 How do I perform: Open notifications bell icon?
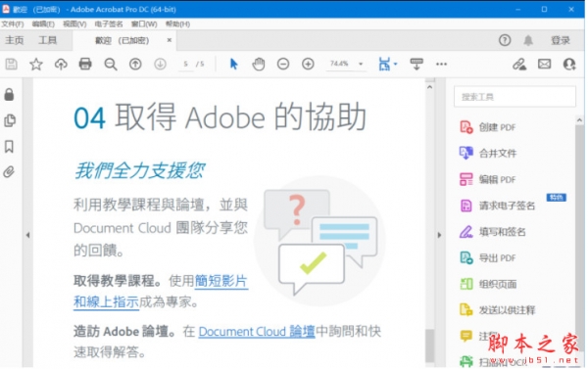(528, 40)
